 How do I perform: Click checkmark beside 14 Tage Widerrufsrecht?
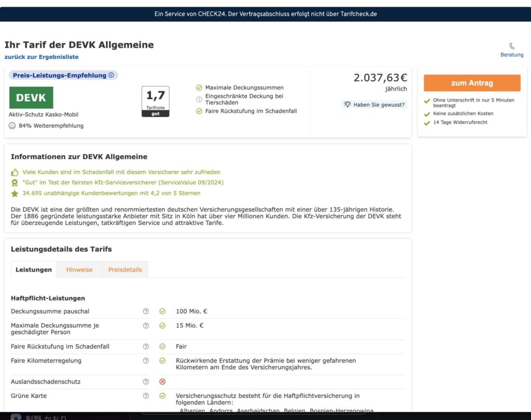tap(427, 123)
